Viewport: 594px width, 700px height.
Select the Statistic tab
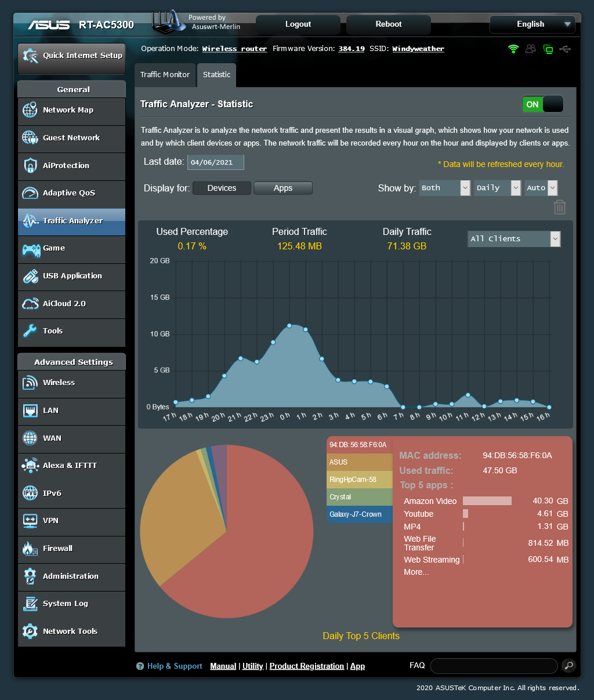click(x=216, y=75)
